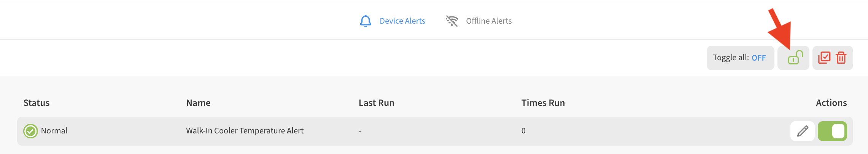Click the green unlock padlock icon
Viewport: 868px width, 154px height.
795,58
